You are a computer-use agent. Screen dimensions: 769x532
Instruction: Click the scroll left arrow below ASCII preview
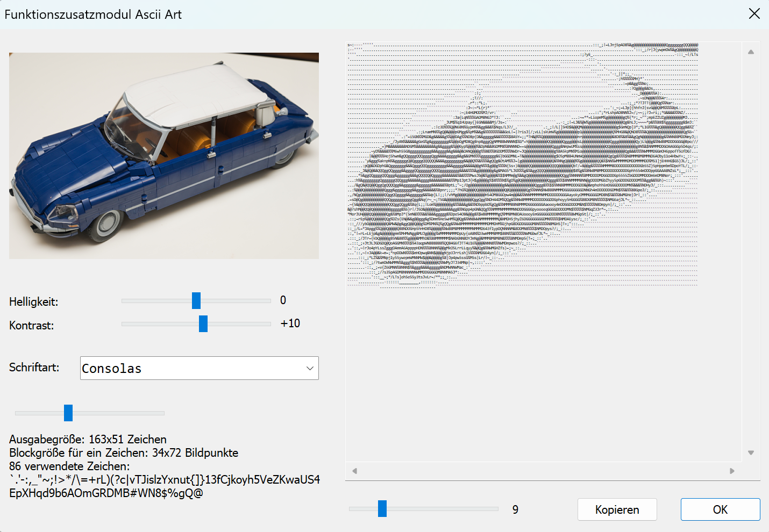click(354, 471)
